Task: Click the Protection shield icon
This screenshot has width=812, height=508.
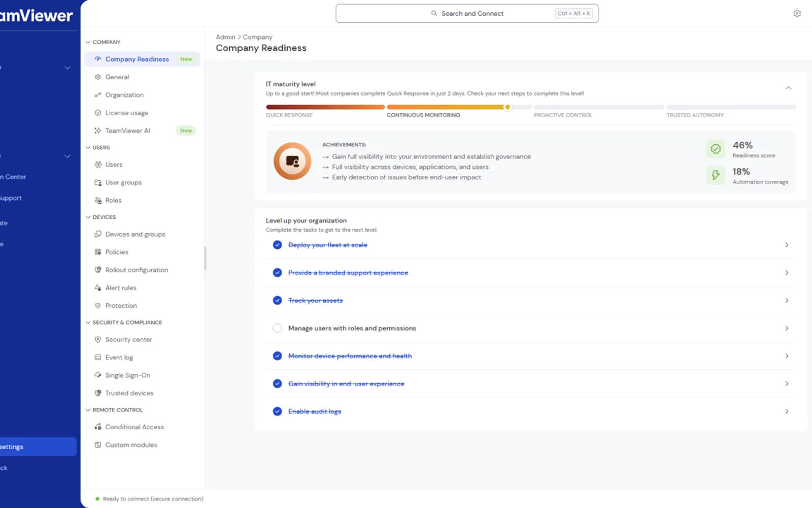Action: pos(98,306)
